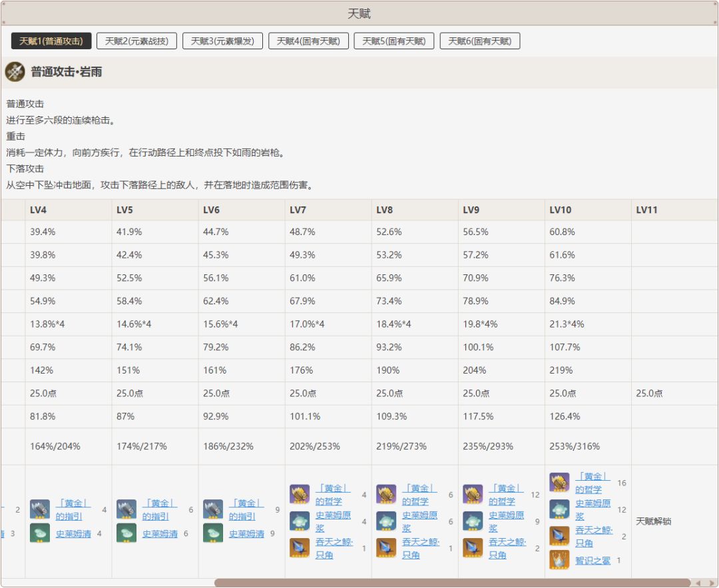Open 「黄金」的指引 link in LV5 column

[160, 509]
